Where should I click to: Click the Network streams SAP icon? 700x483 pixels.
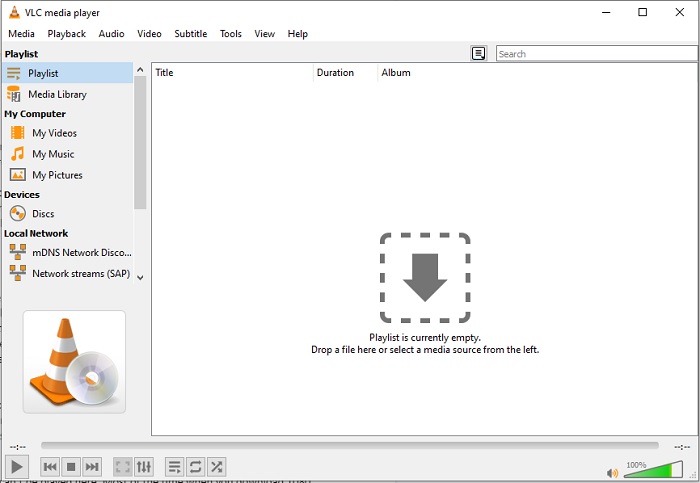[x=17, y=273]
